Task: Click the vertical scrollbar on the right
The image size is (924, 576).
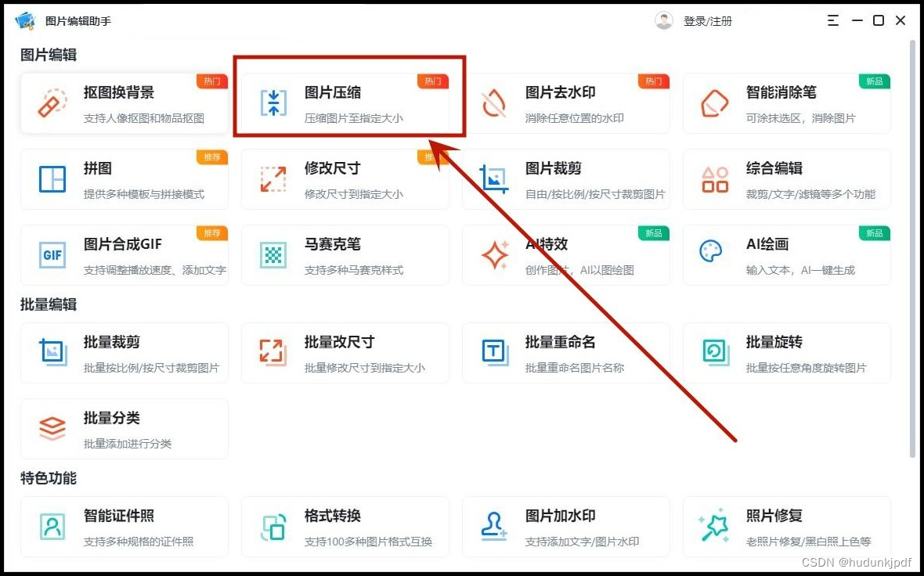Action: (x=912, y=250)
